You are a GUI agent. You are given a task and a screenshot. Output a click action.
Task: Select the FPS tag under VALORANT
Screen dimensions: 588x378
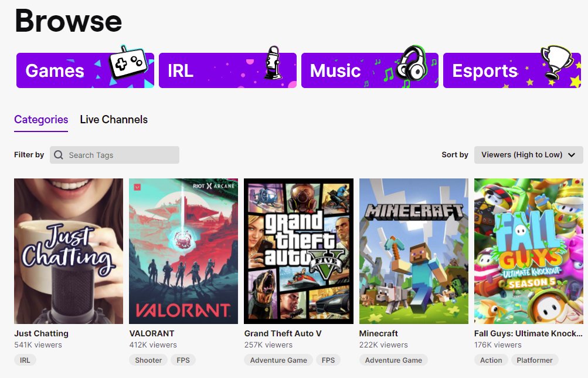point(183,360)
